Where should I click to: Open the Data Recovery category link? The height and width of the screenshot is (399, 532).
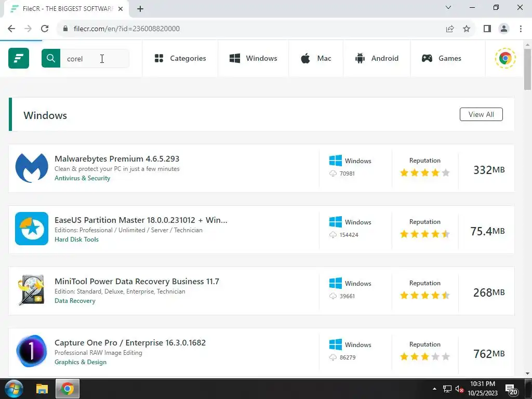click(75, 301)
